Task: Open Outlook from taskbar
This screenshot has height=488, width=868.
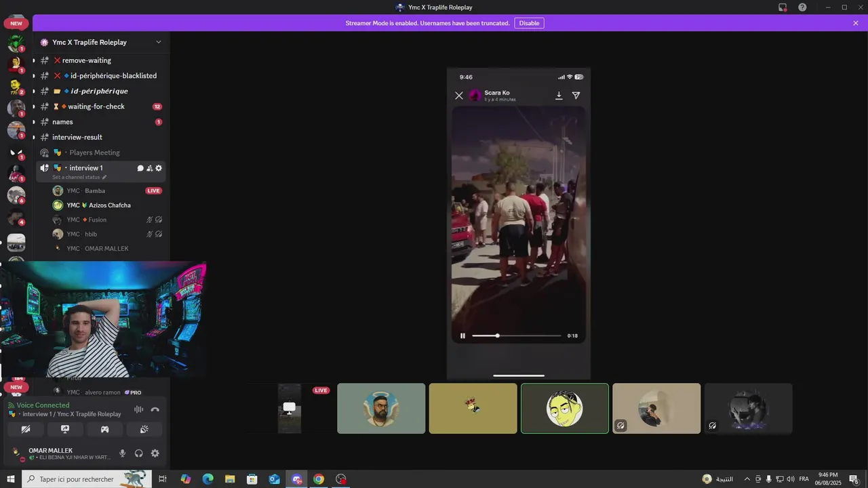Action: [x=274, y=479]
